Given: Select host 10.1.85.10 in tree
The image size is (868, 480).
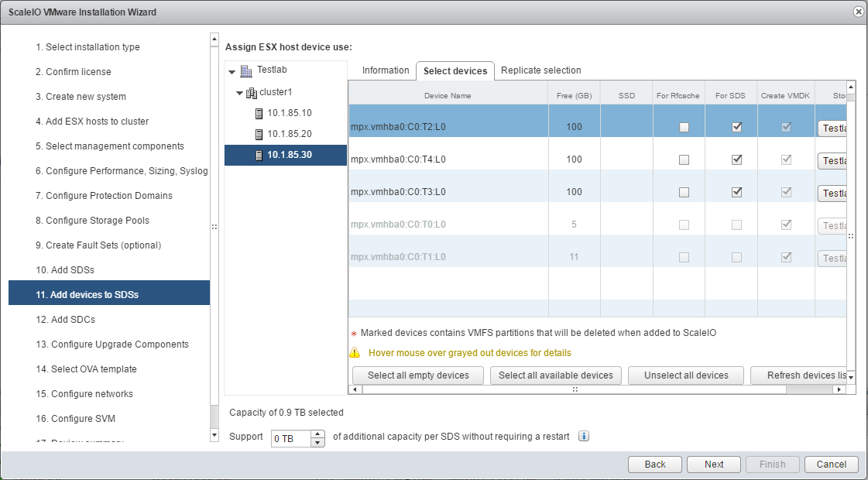Looking at the screenshot, I should [x=290, y=113].
